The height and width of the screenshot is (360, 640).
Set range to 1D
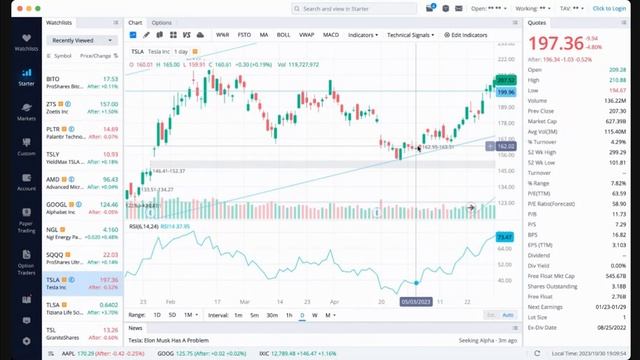click(x=157, y=315)
